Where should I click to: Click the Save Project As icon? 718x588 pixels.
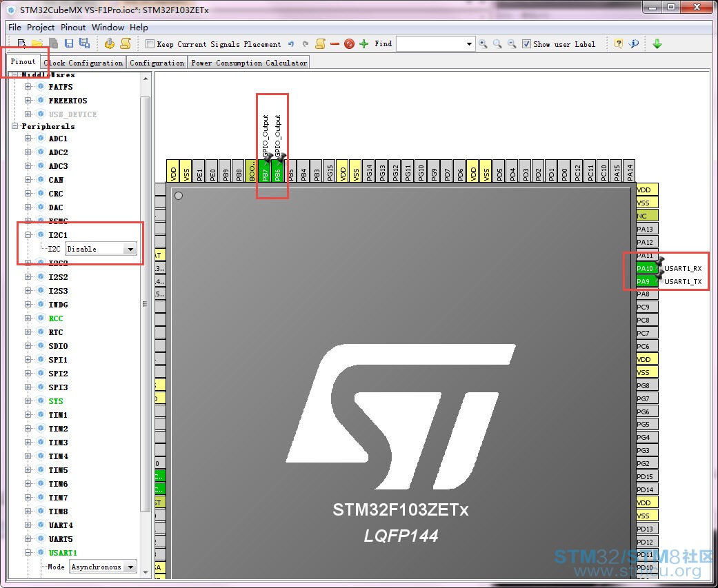[85, 44]
